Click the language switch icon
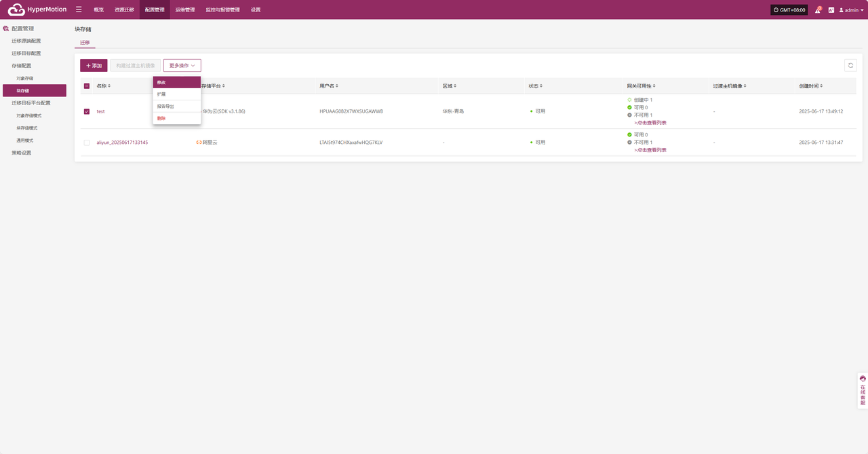Image resolution: width=868 pixels, height=454 pixels. (x=831, y=10)
